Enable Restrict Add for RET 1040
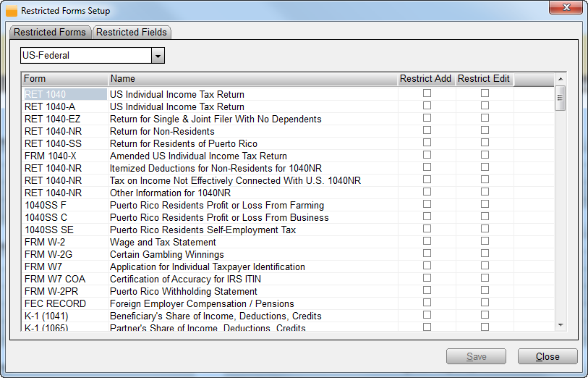 coord(427,93)
